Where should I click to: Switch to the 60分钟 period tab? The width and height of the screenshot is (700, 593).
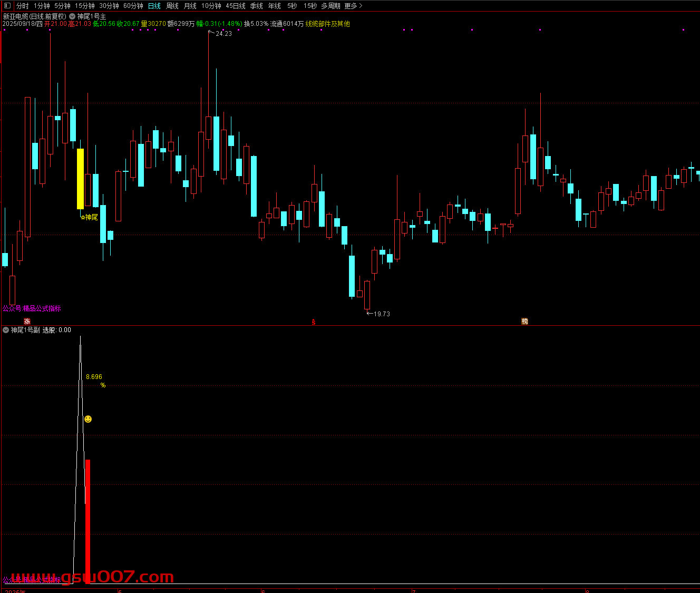(x=133, y=6)
